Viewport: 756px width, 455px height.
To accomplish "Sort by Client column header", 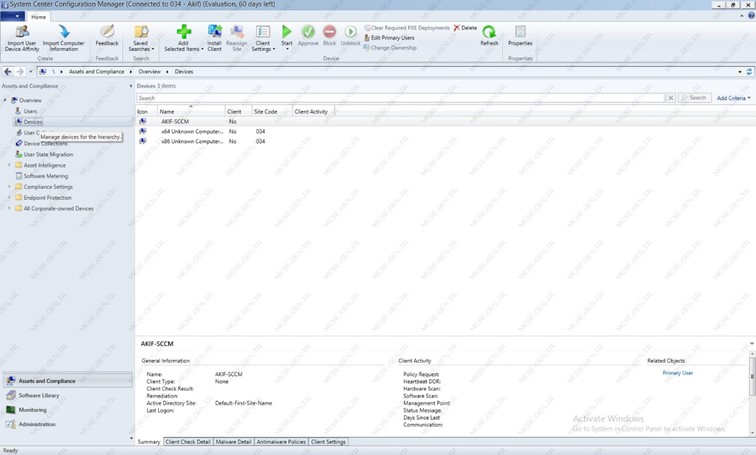I will coord(238,111).
